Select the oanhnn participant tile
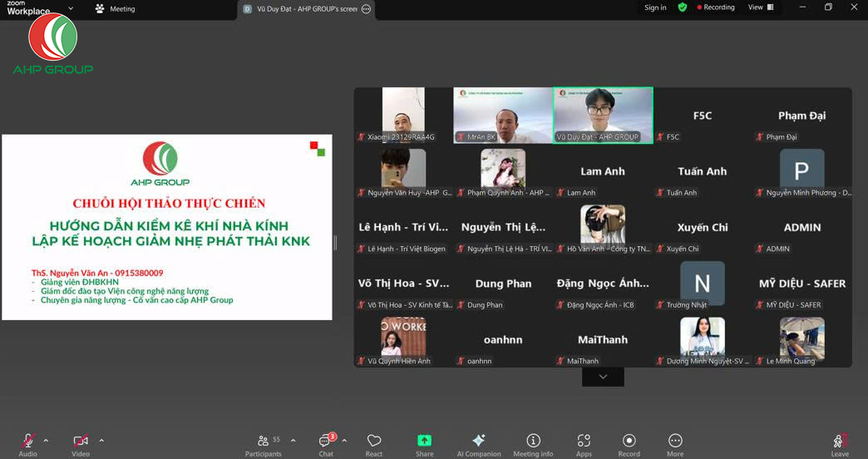Screen dimensions: 868x459 click(503, 339)
